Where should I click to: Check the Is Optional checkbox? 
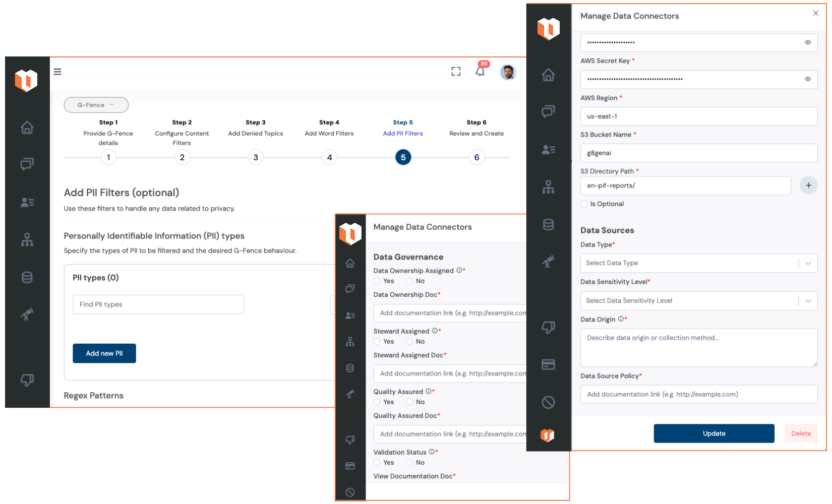pos(584,204)
